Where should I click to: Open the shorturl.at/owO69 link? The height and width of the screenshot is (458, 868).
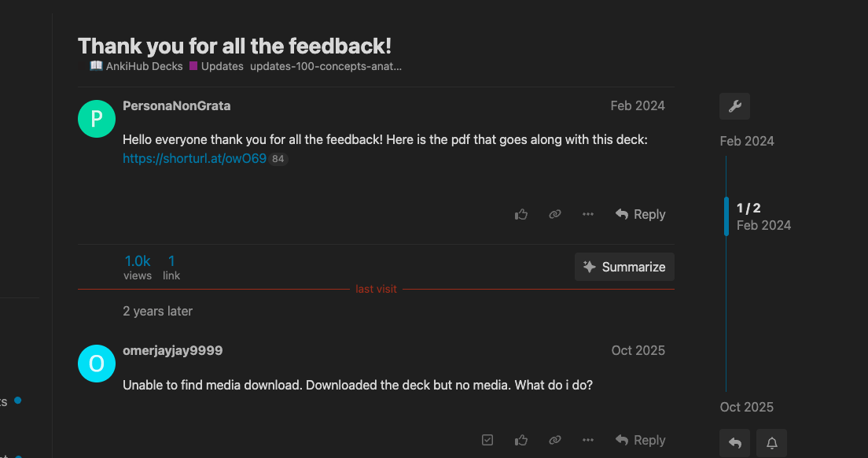194,158
